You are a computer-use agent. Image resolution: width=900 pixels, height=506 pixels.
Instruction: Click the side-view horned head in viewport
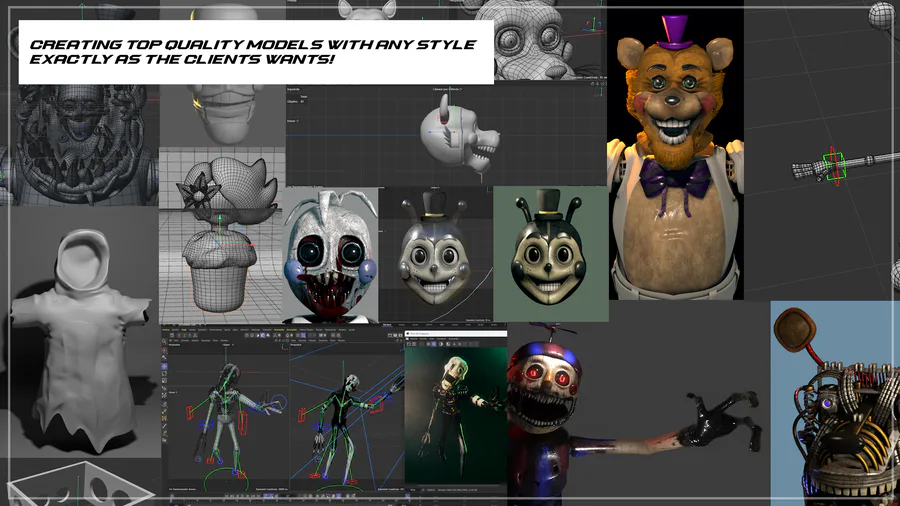(459, 134)
